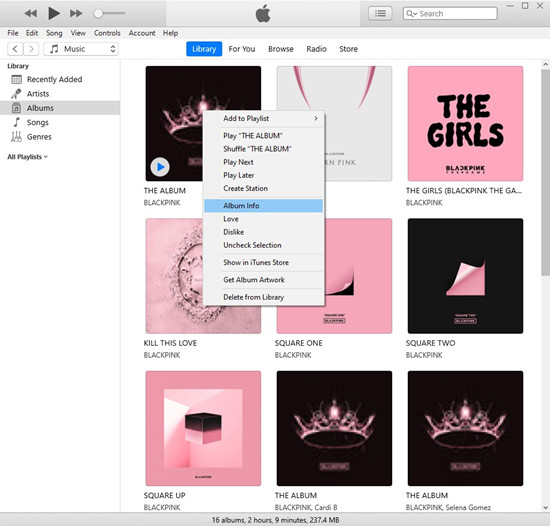Switch to the Radio tab

[316, 49]
